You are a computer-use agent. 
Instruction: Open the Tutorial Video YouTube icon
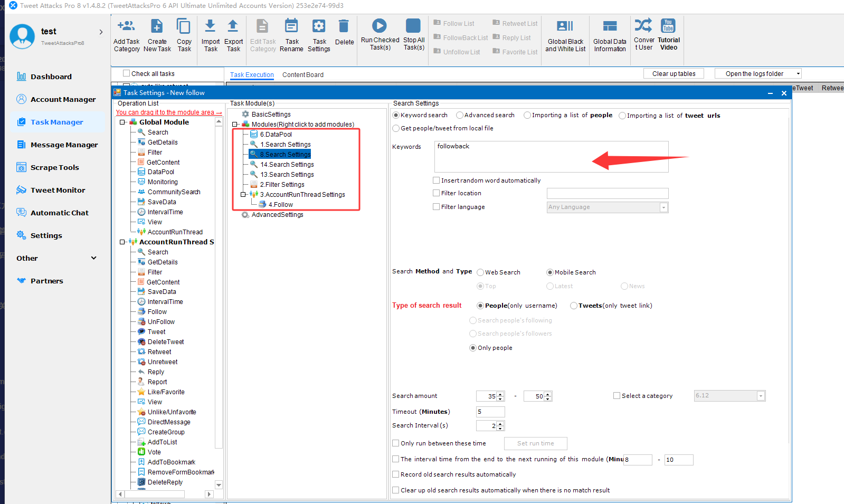(x=668, y=25)
